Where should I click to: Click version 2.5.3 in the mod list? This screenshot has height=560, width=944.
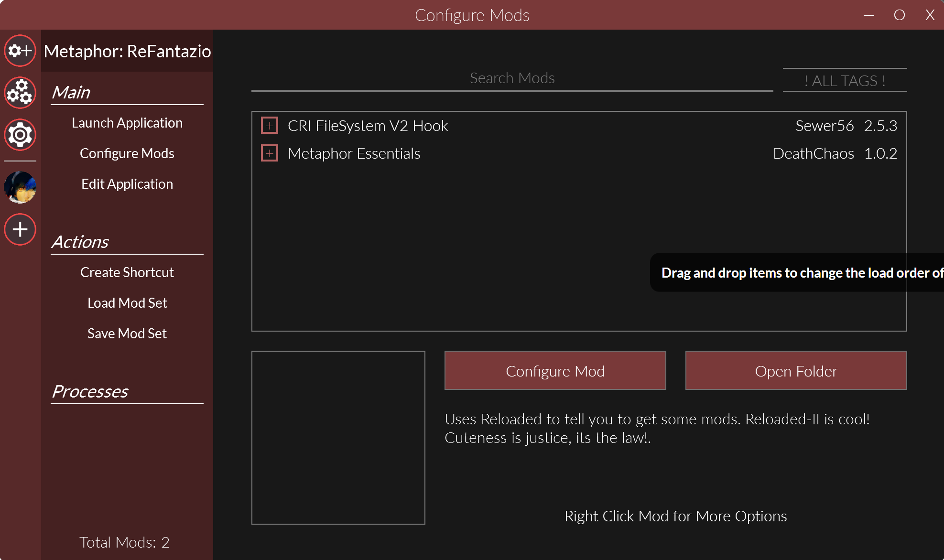[880, 126]
